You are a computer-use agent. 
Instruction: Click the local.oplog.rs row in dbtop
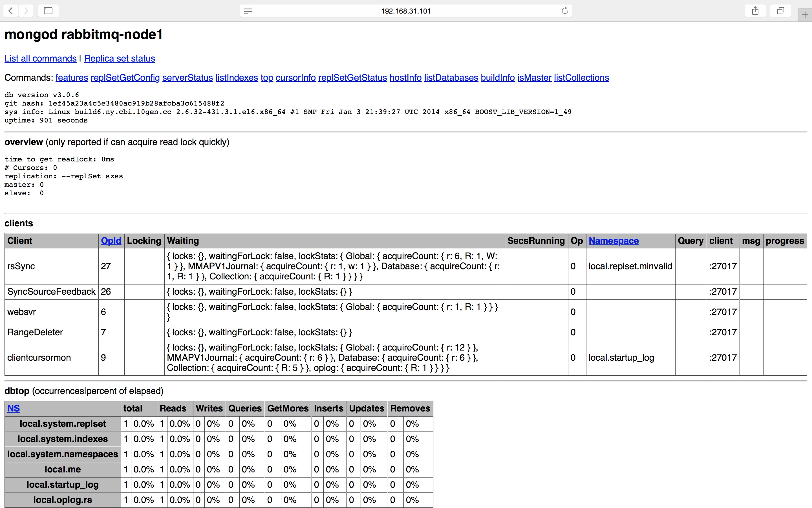tap(219, 500)
